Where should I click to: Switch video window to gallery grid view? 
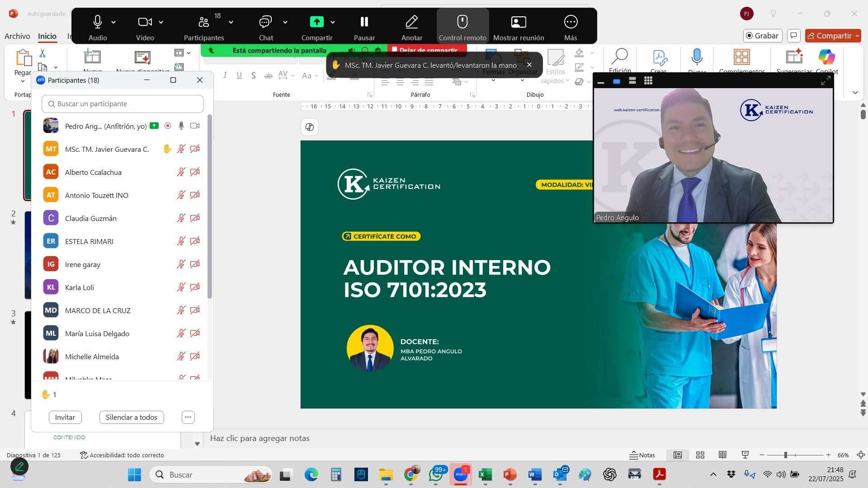tap(648, 81)
